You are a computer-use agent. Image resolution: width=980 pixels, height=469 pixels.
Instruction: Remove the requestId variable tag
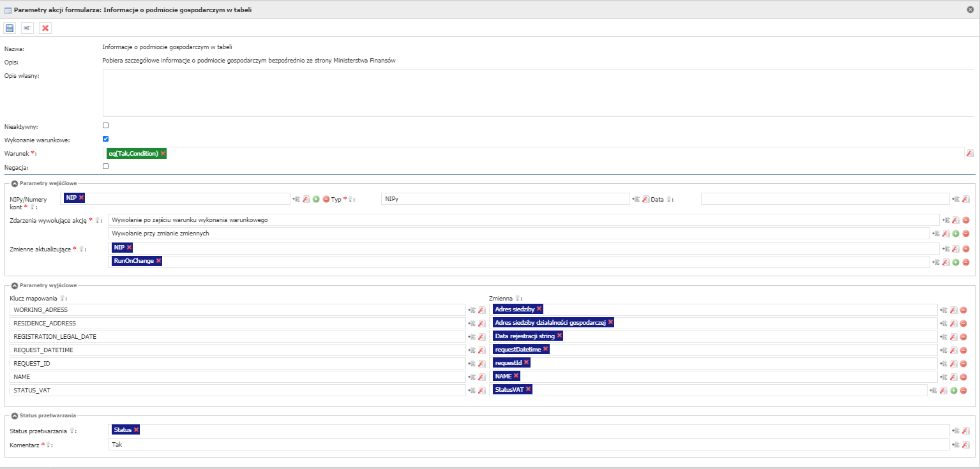tap(526, 362)
